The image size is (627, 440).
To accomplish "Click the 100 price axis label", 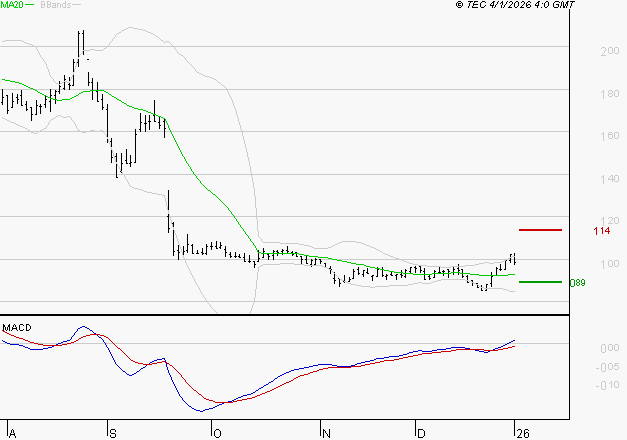I will [x=609, y=264].
